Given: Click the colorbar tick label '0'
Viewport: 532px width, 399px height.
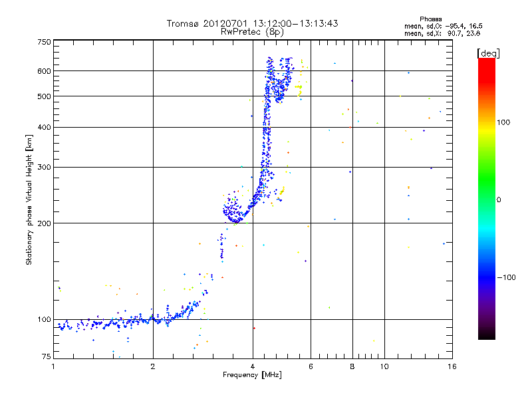Looking at the screenshot, I should (499, 200).
